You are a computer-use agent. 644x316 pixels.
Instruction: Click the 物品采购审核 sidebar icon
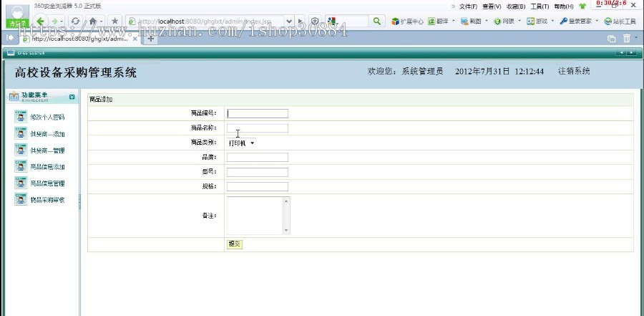coord(21,199)
